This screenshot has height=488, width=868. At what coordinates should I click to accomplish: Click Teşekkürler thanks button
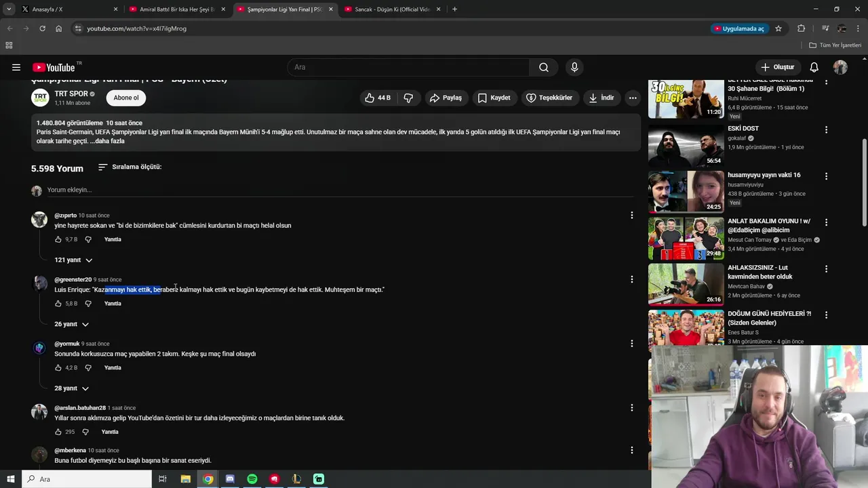(x=549, y=98)
